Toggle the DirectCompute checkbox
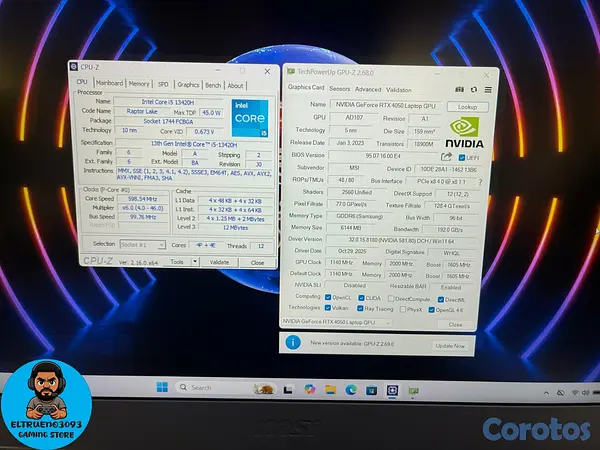This screenshot has height=450, width=600. click(391, 298)
